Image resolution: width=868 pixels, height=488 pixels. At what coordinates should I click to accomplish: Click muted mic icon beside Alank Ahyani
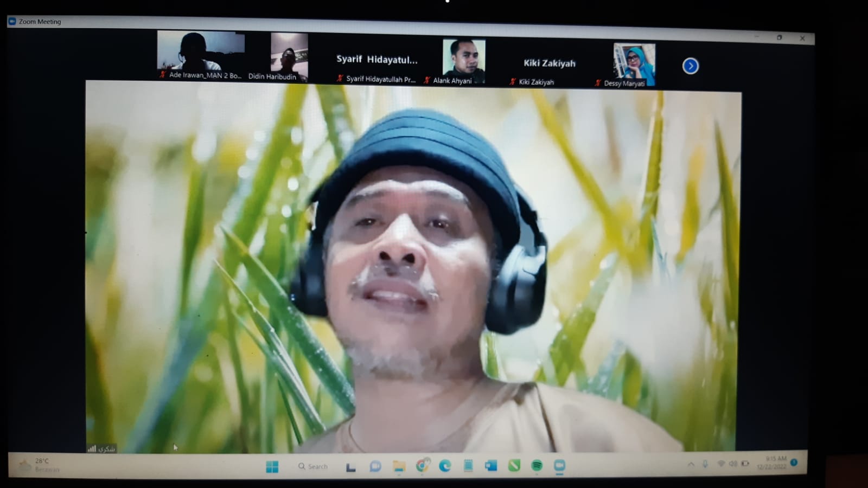(427, 80)
